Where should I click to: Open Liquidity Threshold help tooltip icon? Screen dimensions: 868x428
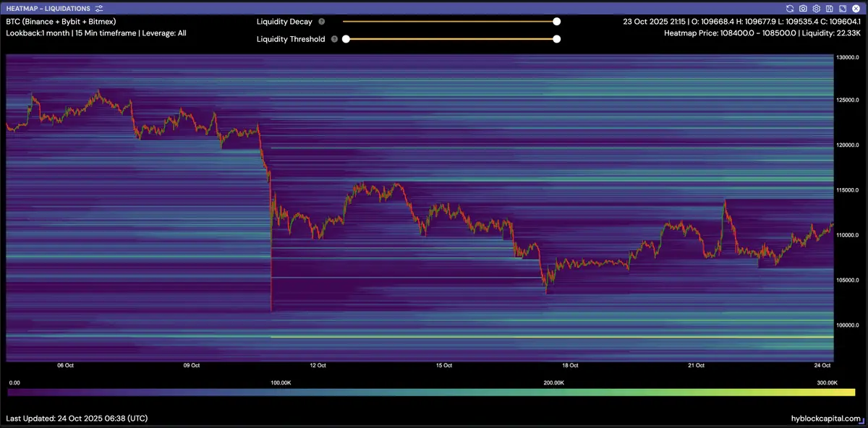[x=334, y=39]
